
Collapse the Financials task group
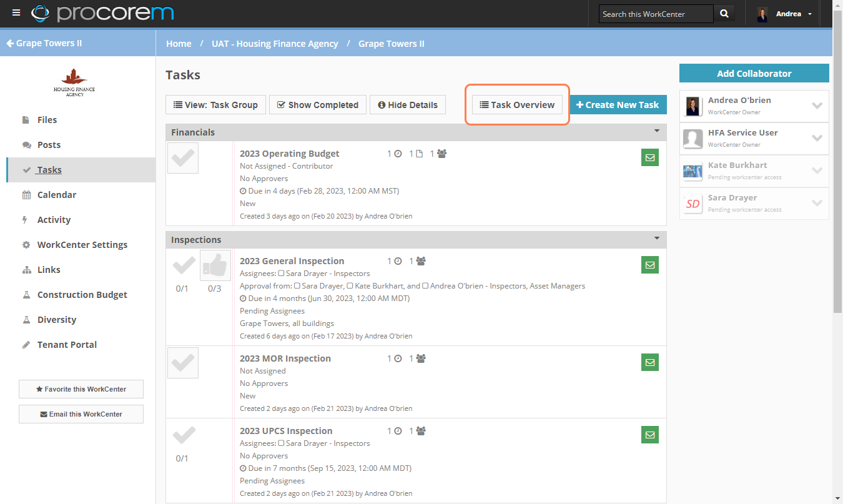[x=656, y=131]
